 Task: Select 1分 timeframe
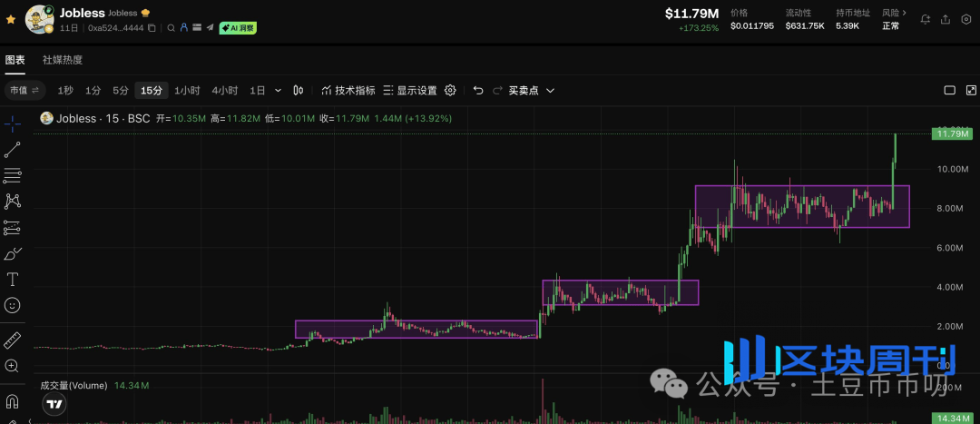tap(93, 91)
